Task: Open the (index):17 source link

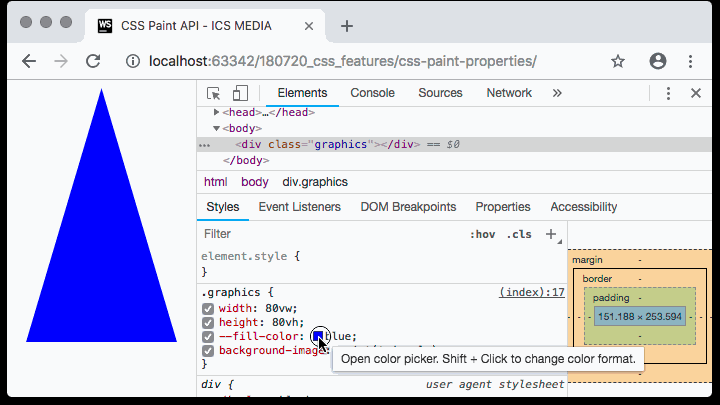Action: coord(532,292)
